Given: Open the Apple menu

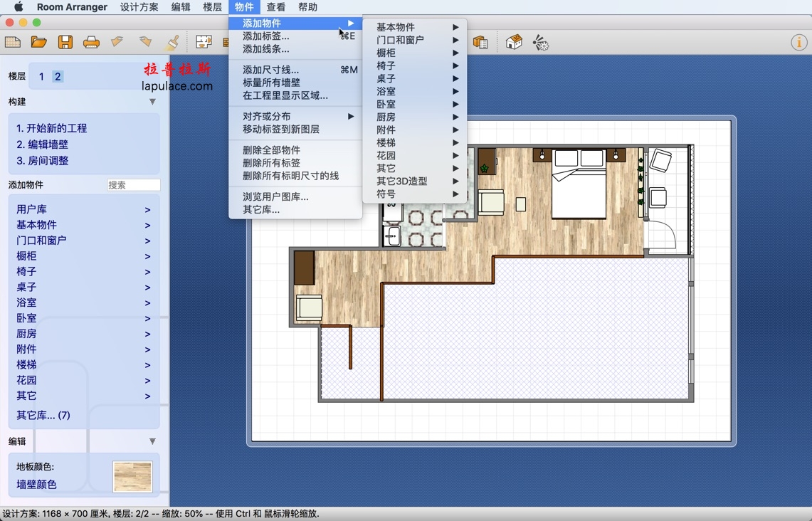Looking at the screenshot, I should pos(19,6).
